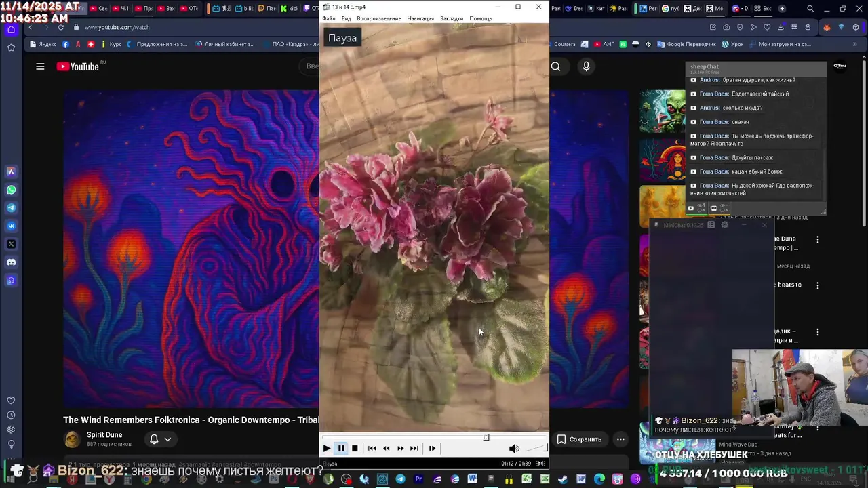
Task: Open the Навигация menu
Action: pos(420,18)
